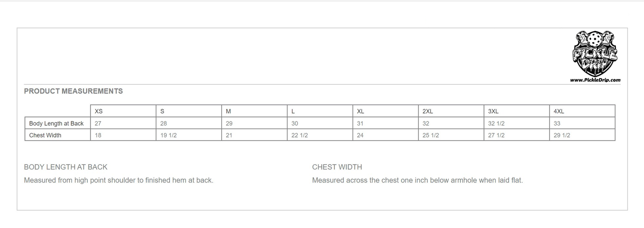Viewport: 644px width, 228px height.
Task: Click the CHEST WIDTH description heading
Action: (x=337, y=167)
